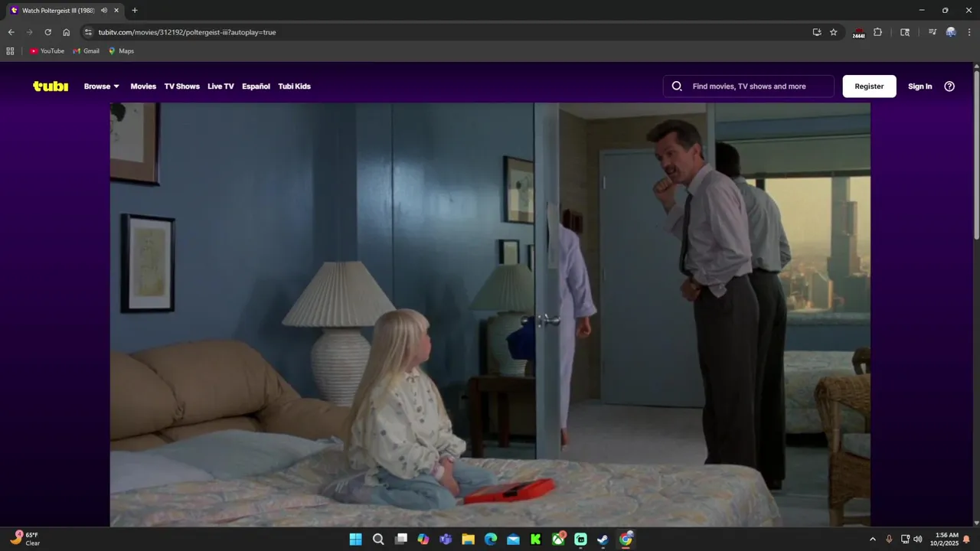Open the Tubi help question-mark icon

[x=949, y=86]
